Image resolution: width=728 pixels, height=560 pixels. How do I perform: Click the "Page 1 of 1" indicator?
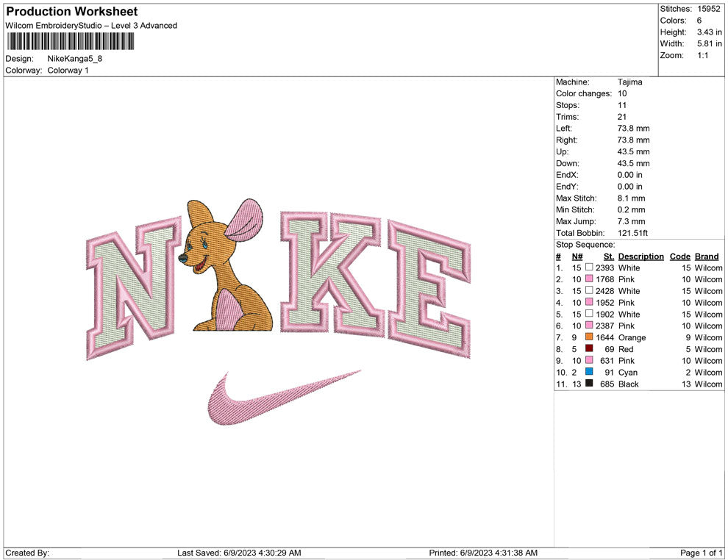click(701, 553)
